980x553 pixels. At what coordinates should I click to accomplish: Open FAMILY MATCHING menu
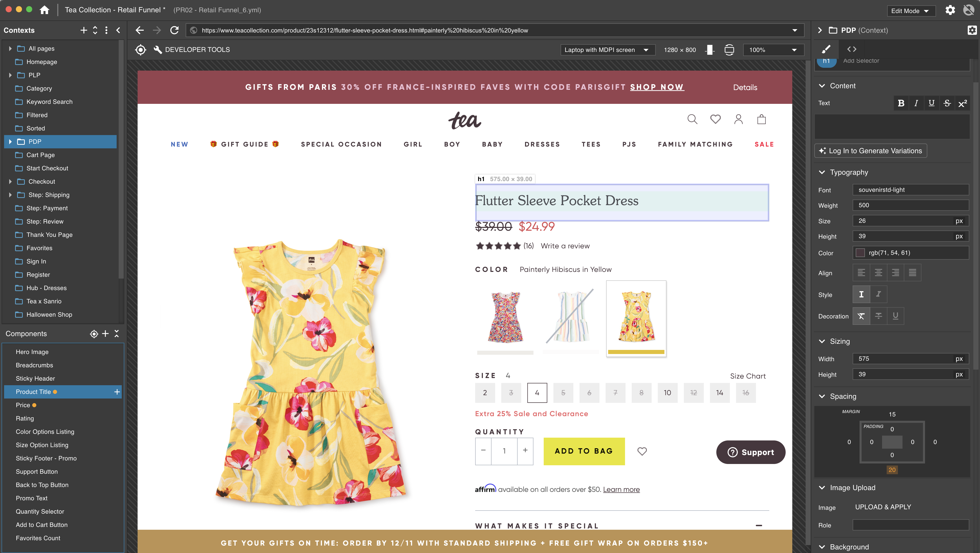695,144
